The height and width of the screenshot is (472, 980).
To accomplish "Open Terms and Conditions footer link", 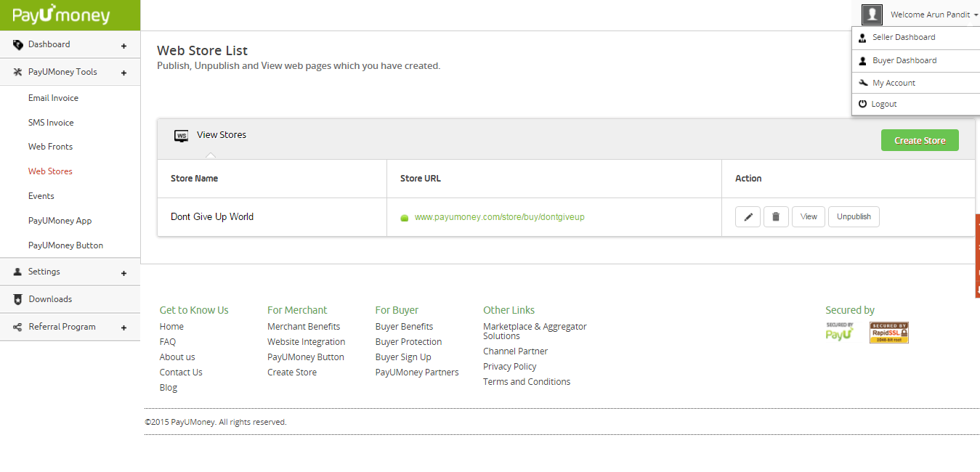I will 527,382.
